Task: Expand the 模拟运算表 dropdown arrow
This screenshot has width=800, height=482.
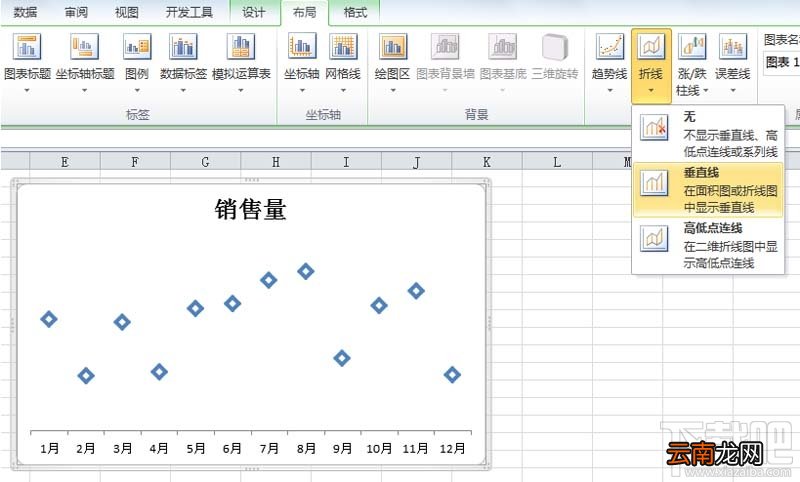Action: click(241, 90)
